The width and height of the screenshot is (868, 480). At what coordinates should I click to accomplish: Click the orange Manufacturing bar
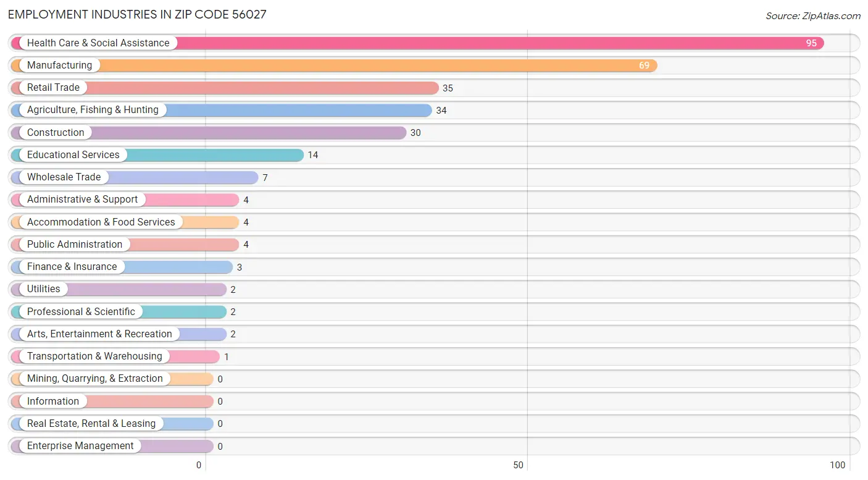(334, 65)
